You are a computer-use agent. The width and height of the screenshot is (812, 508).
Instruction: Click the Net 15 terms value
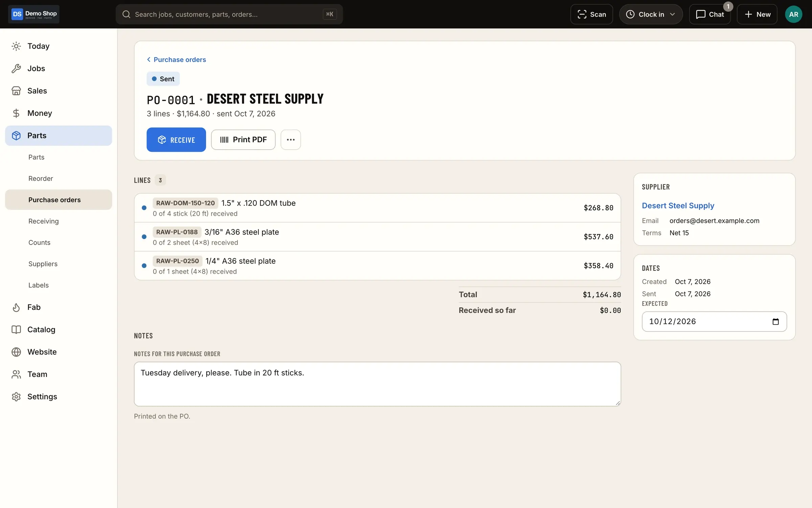(x=679, y=233)
